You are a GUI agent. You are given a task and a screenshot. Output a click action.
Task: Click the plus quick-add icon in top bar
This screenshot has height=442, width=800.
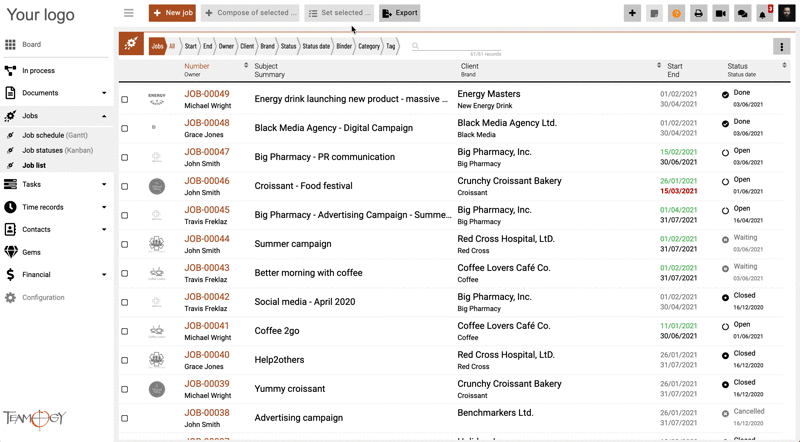pyautogui.click(x=632, y=13)
